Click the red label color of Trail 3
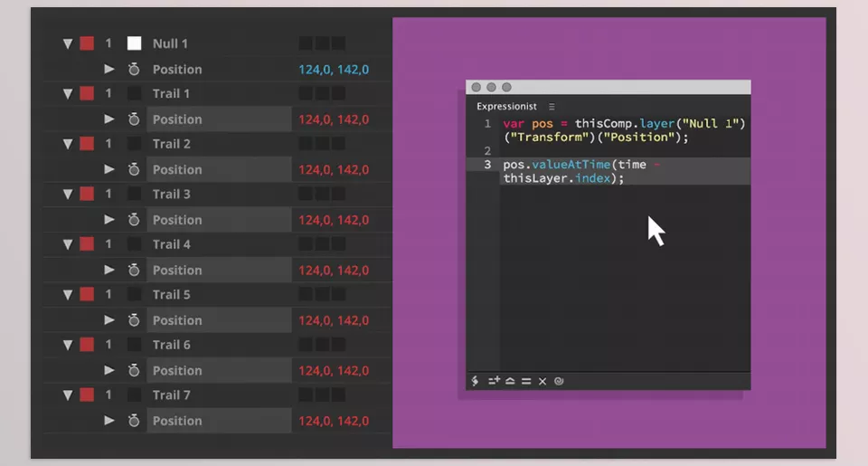 87,194
